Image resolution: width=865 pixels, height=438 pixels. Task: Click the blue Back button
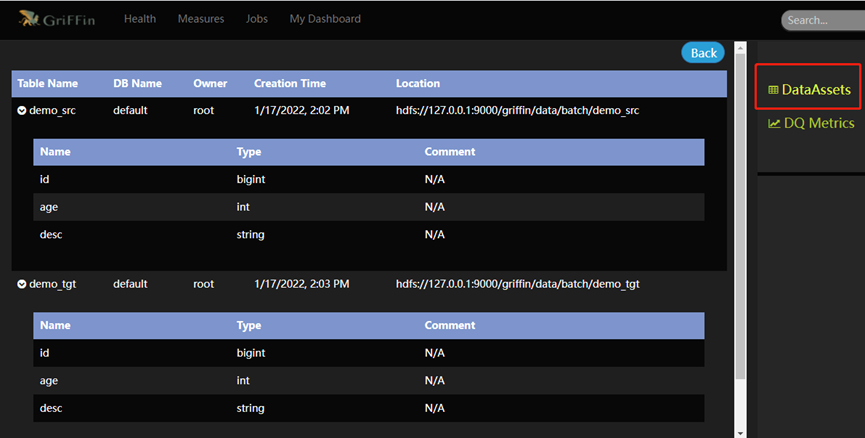coord(703,53)
